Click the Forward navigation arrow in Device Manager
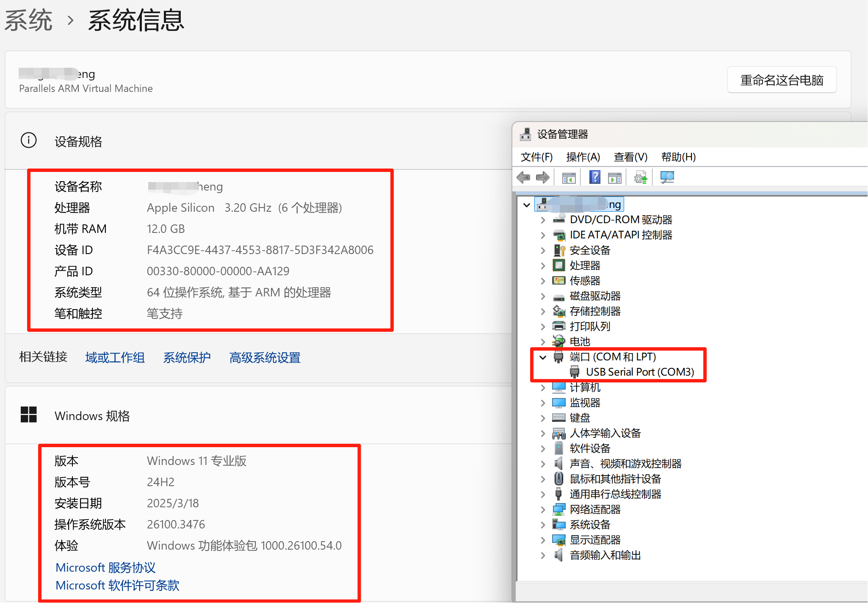Viewport: 868px width, 603px height. click(542, 177)
